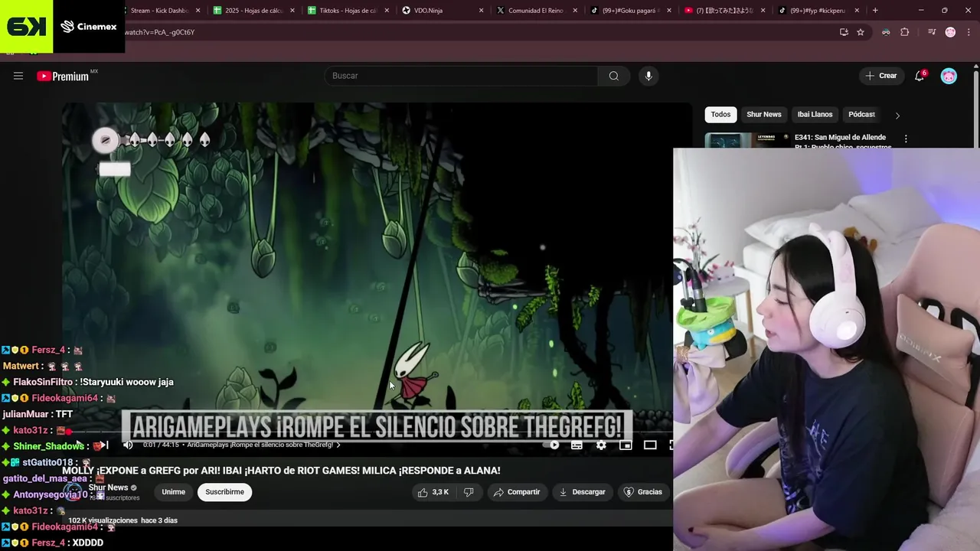The image size is (980, 551).
Task: Like the video showing 3,3 K
Action: click(433, 492)
